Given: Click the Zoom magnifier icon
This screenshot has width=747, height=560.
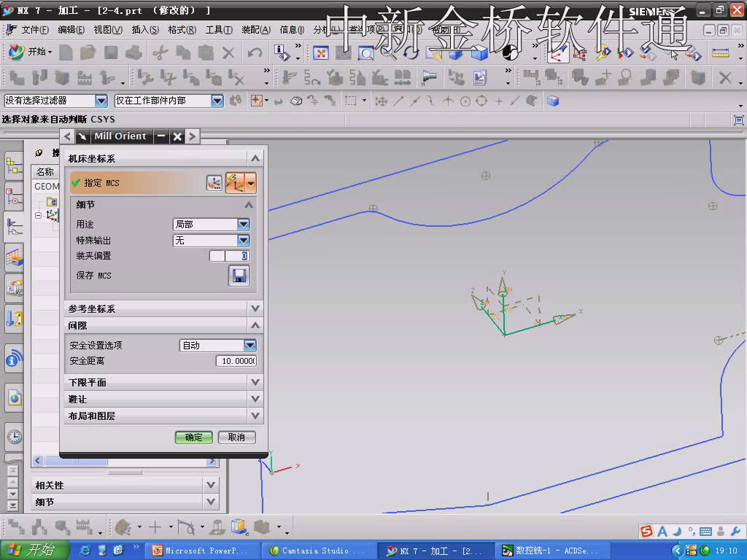Looking at the screenshot, I should (x=366, y=53).
